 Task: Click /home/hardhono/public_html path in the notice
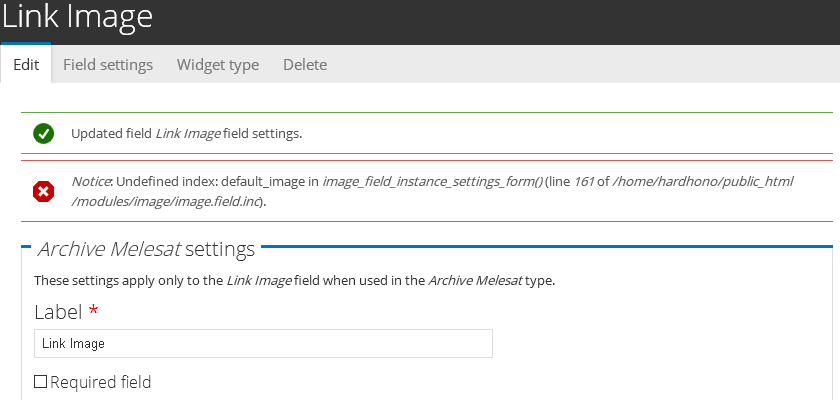[708, 182]
